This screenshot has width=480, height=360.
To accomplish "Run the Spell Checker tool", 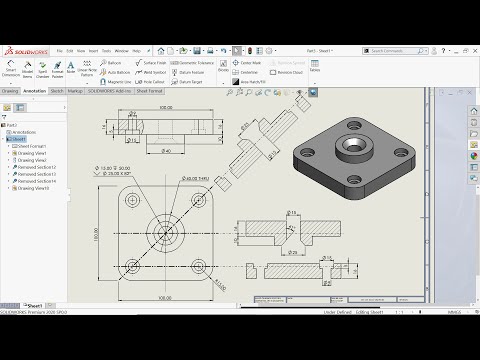I will [x=42, y=69].
